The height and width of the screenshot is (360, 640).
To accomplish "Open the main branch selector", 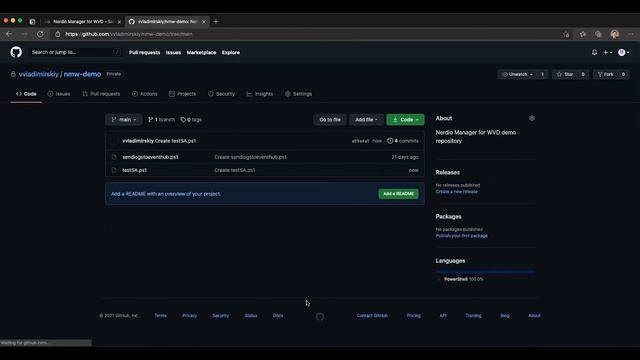I will pyautogui.click(x=124, y=120).
